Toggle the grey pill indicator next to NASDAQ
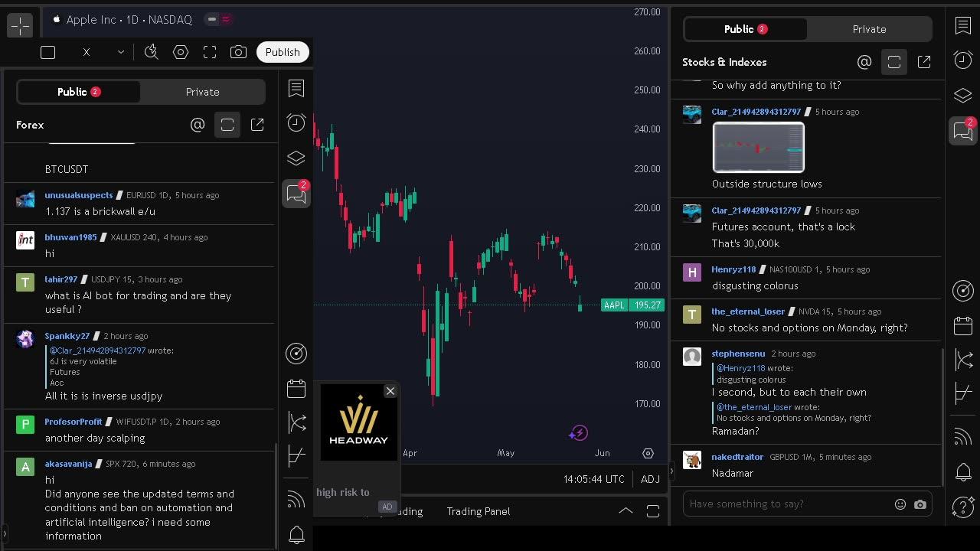Screen dimensions: 980x551 tap(212, 19)
